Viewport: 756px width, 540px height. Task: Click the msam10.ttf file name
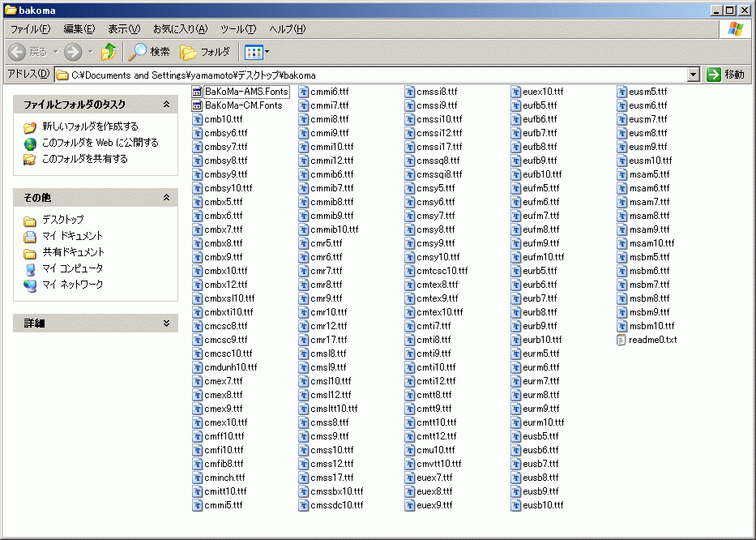click(651, 243)
